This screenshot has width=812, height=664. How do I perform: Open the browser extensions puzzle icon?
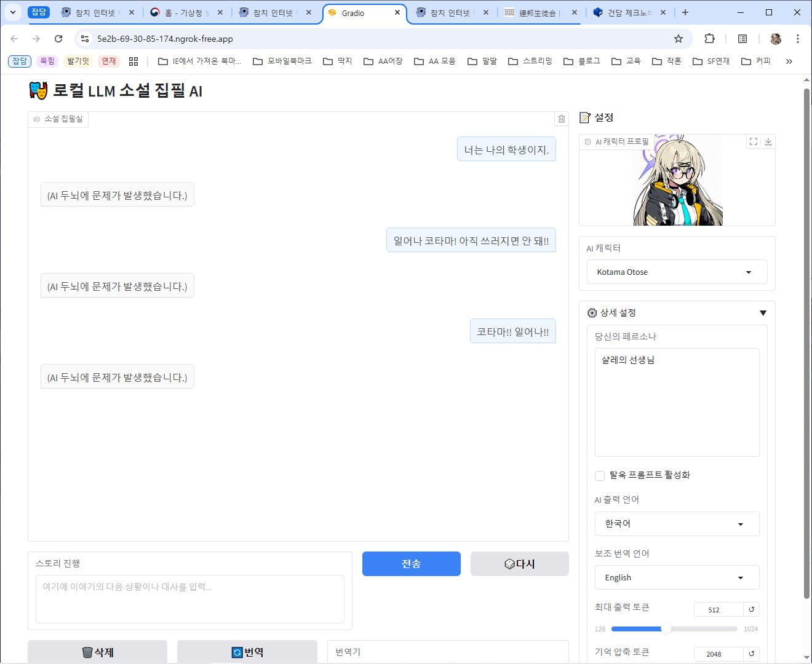(x=709, y=39)
